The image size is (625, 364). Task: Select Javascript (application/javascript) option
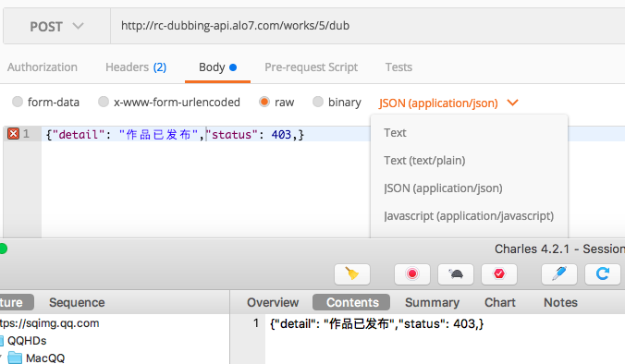(469, 216)
